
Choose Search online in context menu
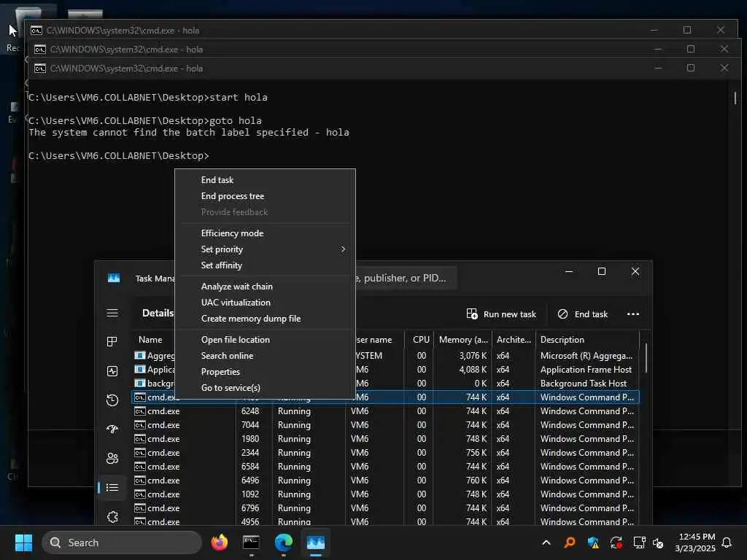(228, 356)
